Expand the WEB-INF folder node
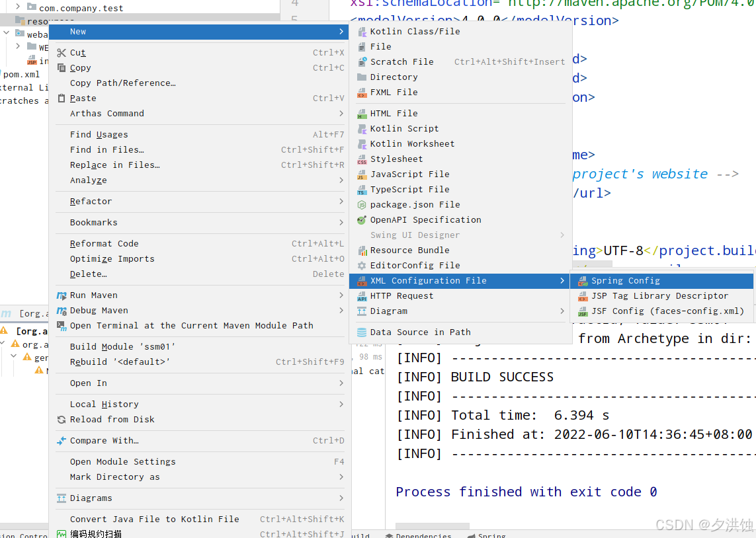 coord(18,46)
